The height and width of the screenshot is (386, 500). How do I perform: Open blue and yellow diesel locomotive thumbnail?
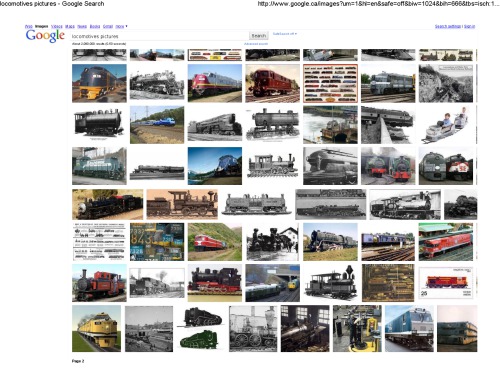99,83
